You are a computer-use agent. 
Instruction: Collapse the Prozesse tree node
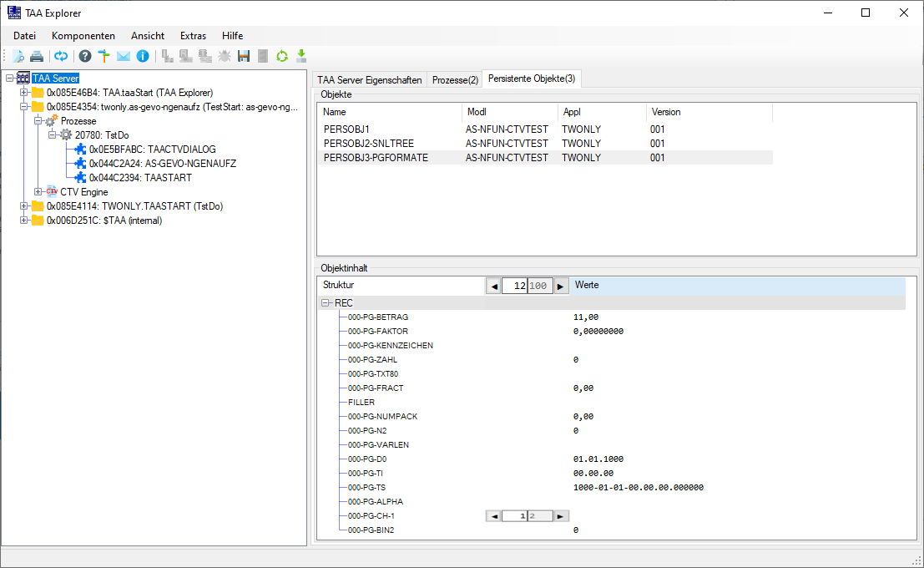point(38,121)
